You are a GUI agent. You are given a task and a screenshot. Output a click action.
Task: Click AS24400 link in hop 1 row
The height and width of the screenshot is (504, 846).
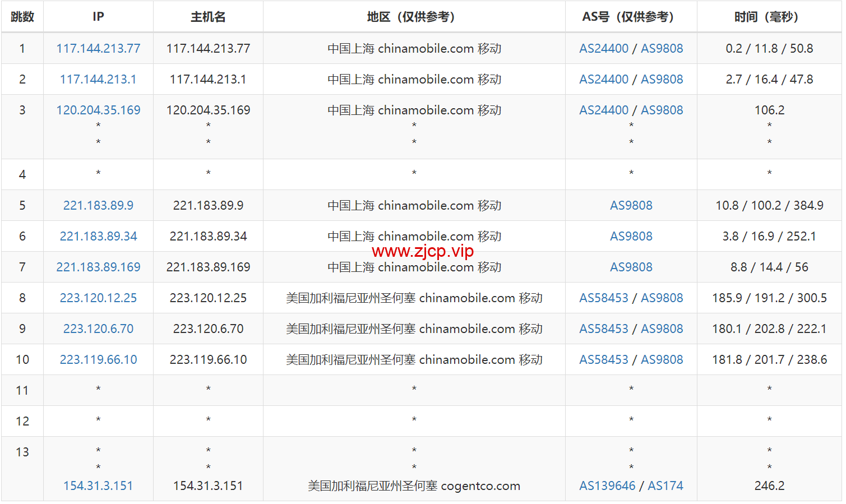coord(604,49)
